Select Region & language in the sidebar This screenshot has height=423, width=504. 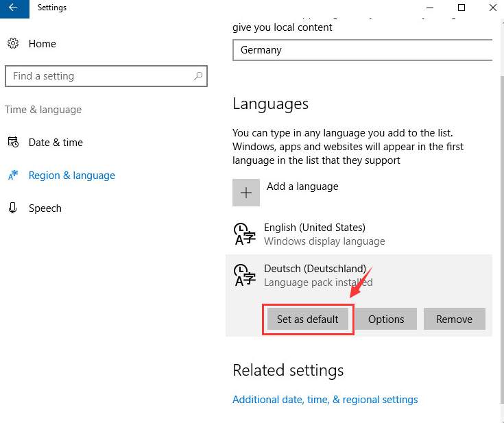(71, 176)
